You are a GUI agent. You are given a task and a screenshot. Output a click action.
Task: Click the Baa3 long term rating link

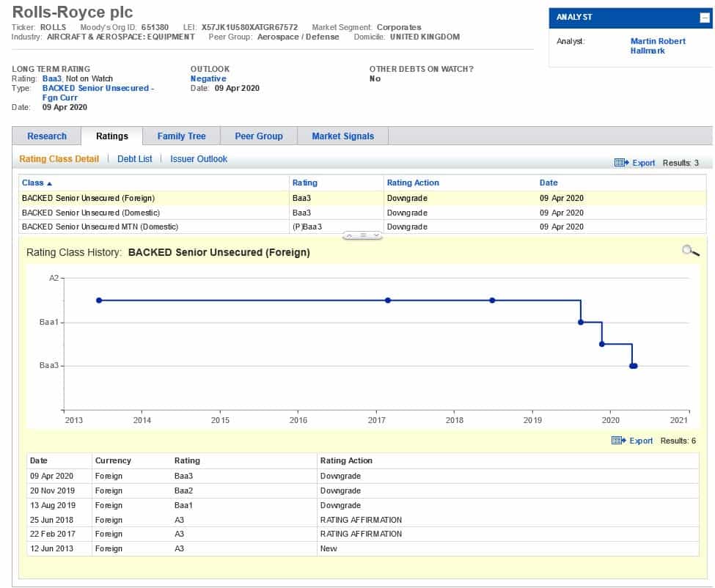(51, 78)
